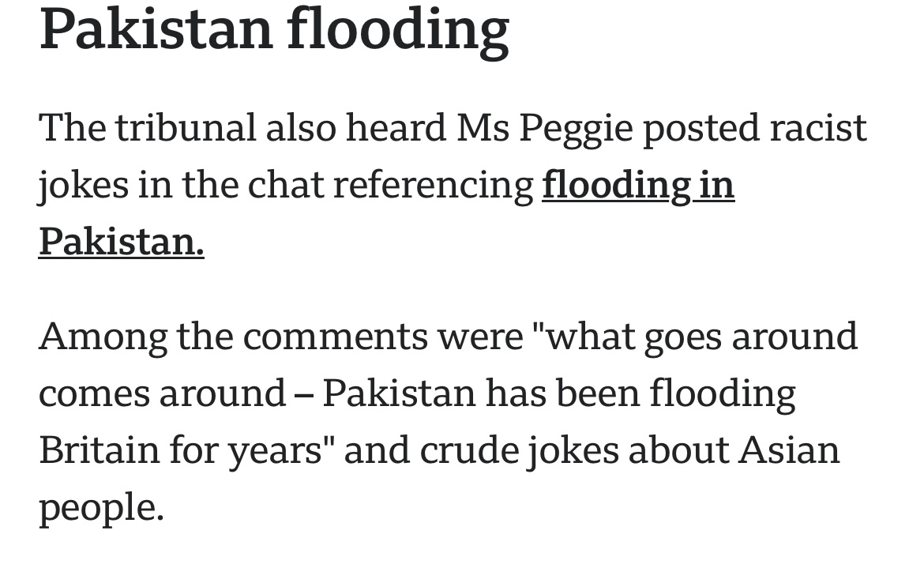Viewport: 924px width, 568px height.
Task: Click the word "Among" in second paragraph
Action: (102, 337)
